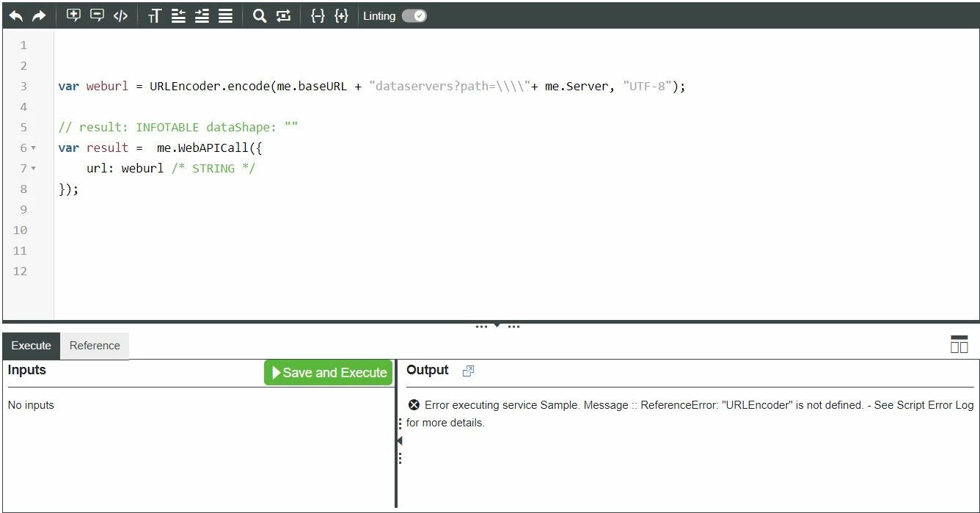Image resolution: width=980 pixels, height=513 pixels.
Task: Click the Inputs heading
Action: tap(27, 370)
